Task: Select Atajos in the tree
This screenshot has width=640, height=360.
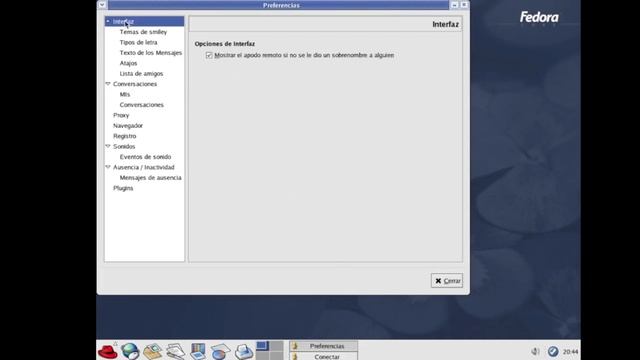Action: 128,63
